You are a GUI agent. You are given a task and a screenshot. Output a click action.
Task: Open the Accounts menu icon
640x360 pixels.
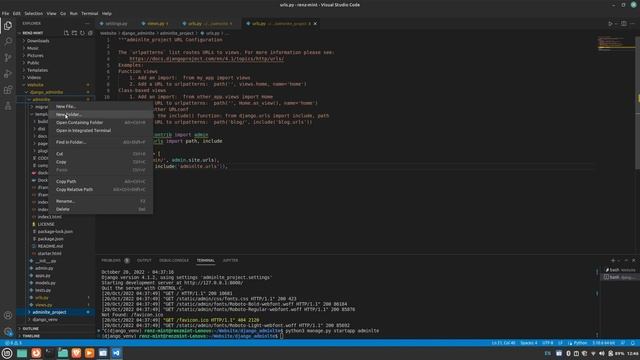click(x=8, y=315)
